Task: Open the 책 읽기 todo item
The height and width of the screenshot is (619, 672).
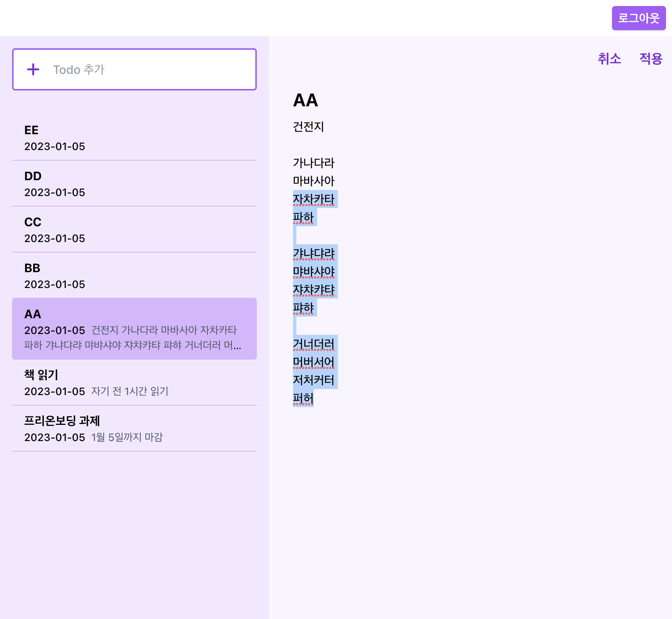Action: 134,383
